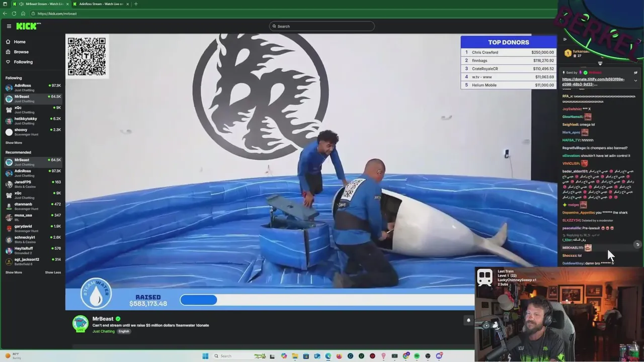644x362 pixels.
Task: Open Spotify from taskbar
Action: [417, 356]
